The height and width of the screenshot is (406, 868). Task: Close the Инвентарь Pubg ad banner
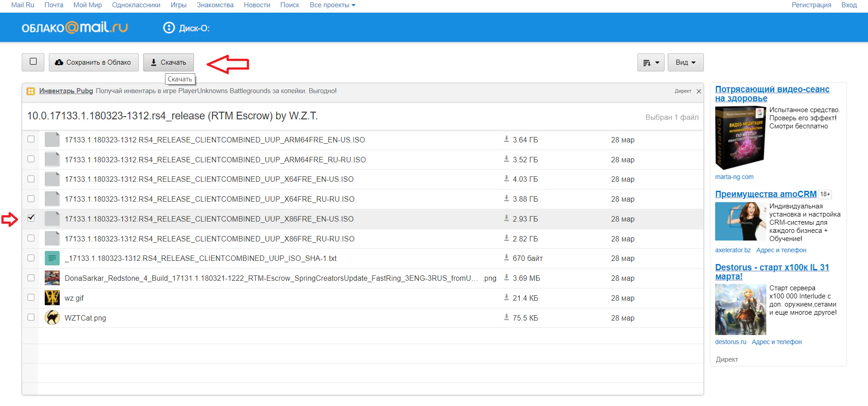coord(699,91)
